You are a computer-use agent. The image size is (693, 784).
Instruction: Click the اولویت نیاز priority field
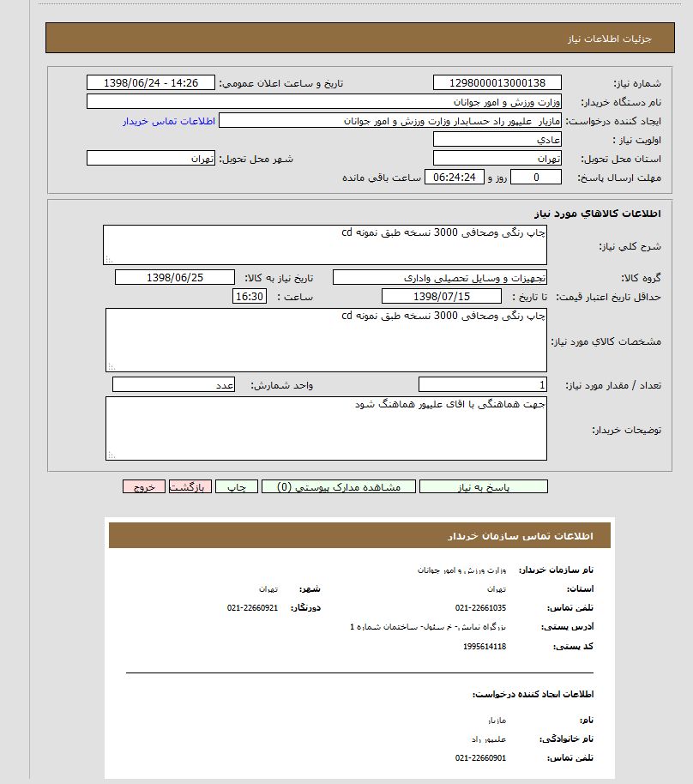click(x=497, y=139)
